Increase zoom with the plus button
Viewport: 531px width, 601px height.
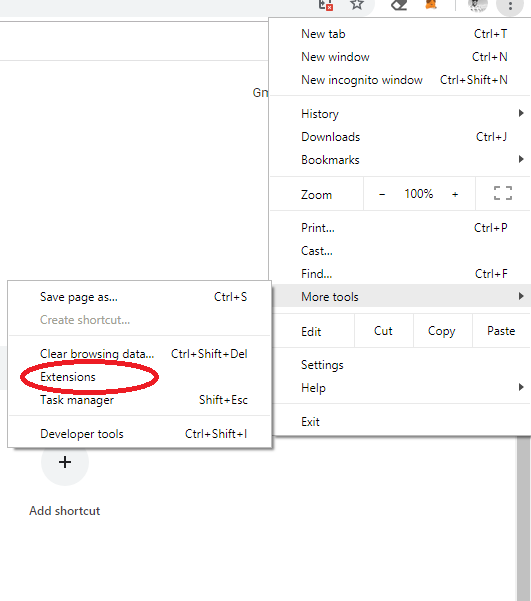click(455, 194)
